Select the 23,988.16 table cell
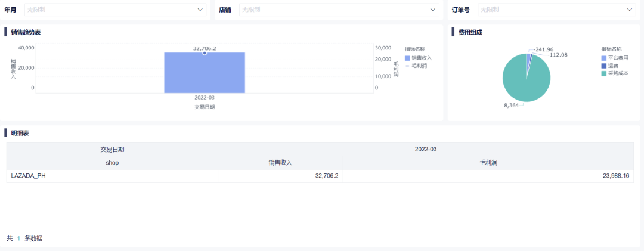Viewport: 644px width, 251px height. pyautogui.click(x=488, y=176)
